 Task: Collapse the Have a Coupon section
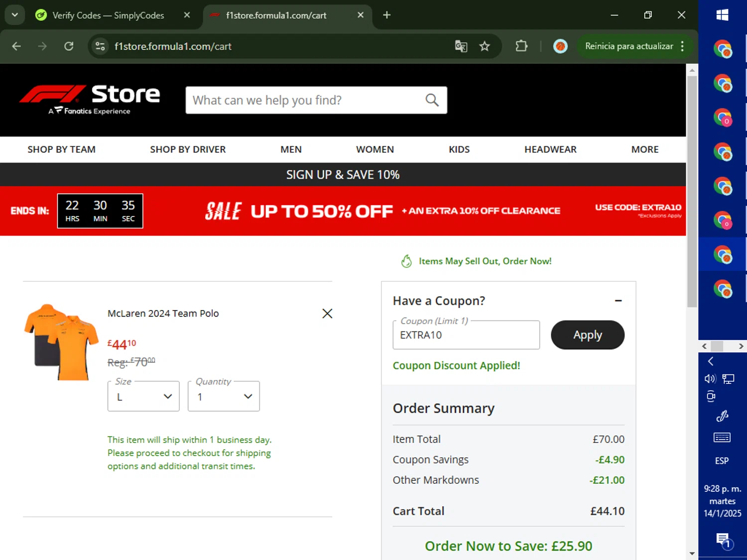click(x=618, y=301)
